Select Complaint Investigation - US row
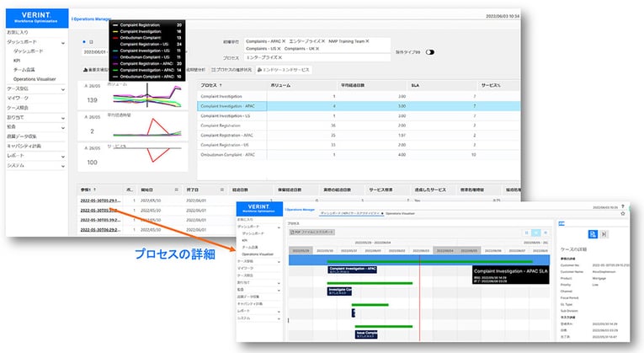644x353 pixels. (x=359, y=116)
